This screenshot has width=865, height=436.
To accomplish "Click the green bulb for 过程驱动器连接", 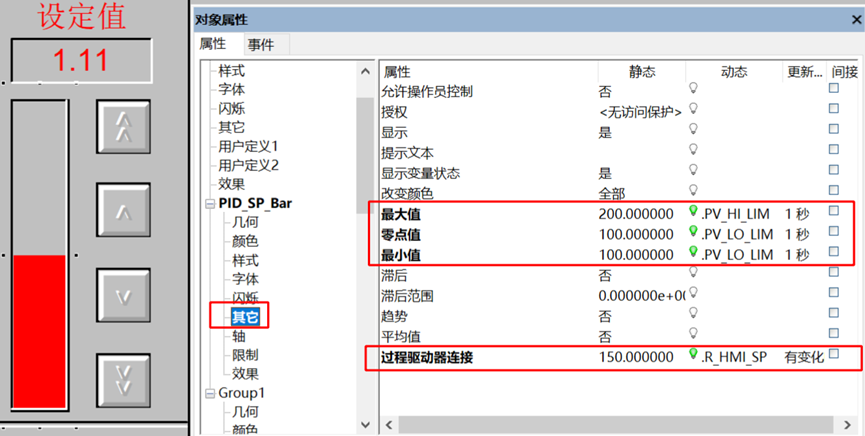I will click(693, 354).
